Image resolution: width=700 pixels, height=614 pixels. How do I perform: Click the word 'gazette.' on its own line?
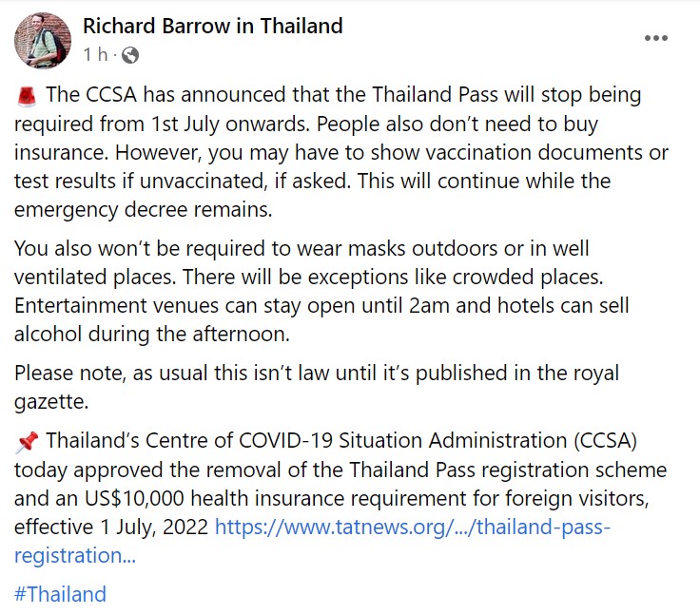(52, 402)
